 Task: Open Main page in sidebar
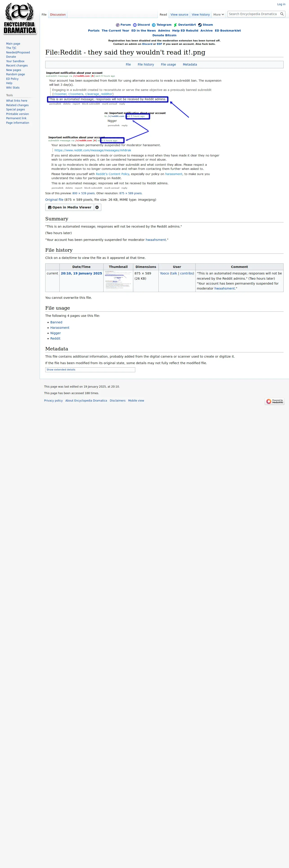13,44
